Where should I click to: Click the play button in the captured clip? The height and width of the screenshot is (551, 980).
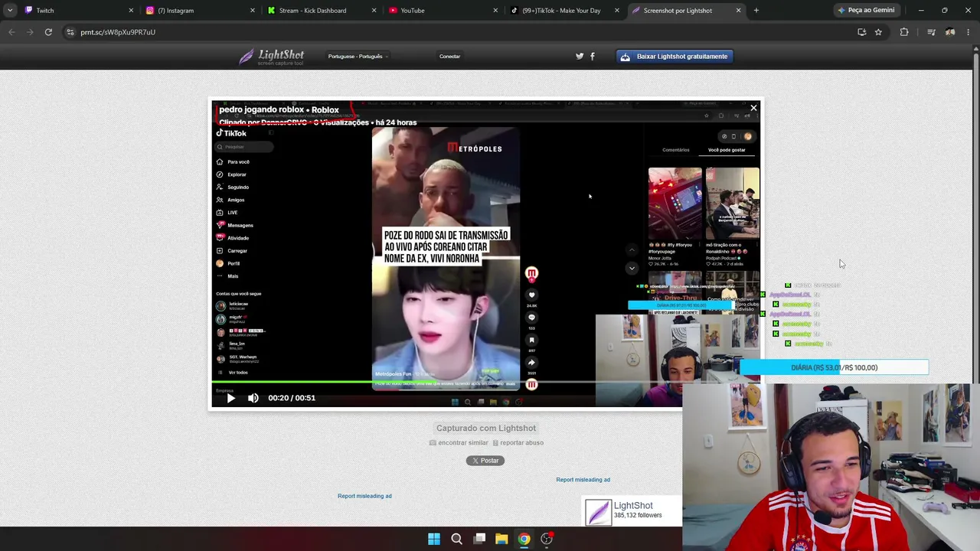tap(230, 398)
